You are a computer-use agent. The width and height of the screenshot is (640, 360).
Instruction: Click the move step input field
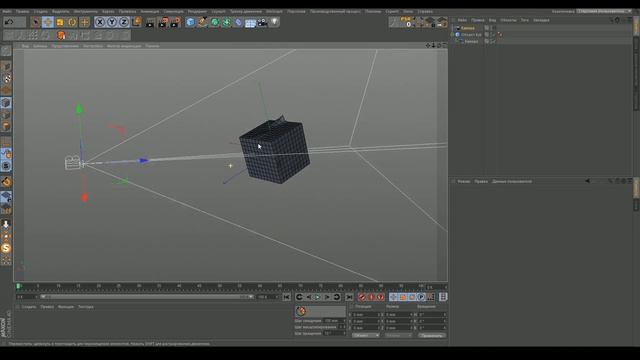334,321
